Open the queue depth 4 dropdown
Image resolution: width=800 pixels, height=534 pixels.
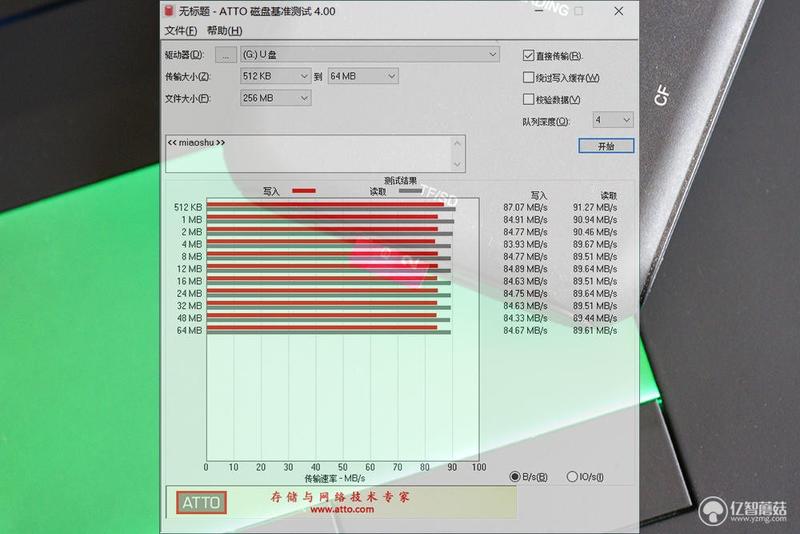[613, 120]
